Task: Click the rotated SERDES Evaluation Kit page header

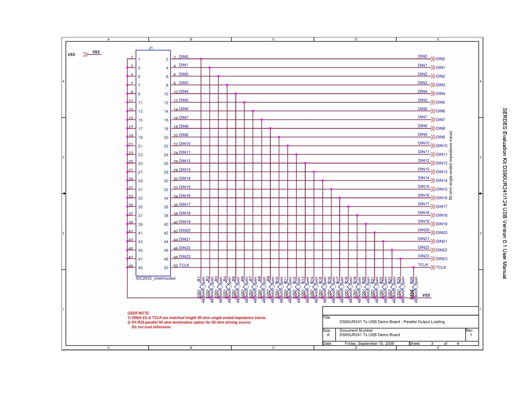Action: click(x=505, y=193)
